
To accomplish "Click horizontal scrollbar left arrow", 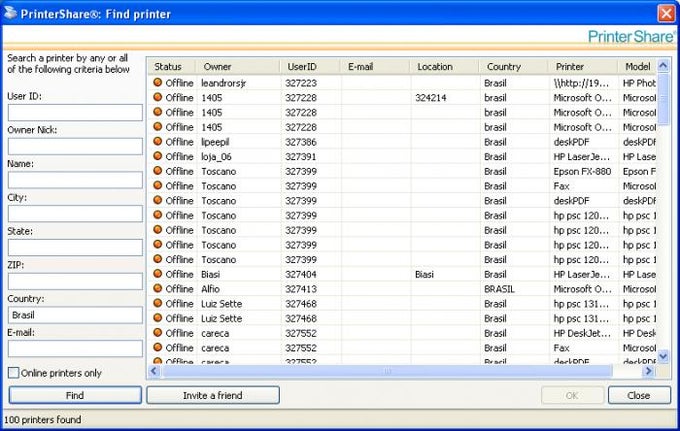I will click(154, 371).
